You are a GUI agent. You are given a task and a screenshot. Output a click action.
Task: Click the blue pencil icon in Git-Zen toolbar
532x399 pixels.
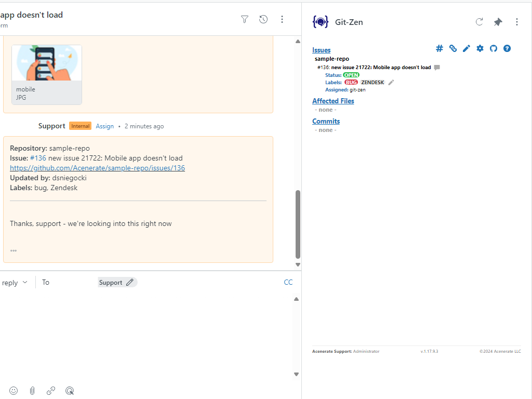point(467,48)
